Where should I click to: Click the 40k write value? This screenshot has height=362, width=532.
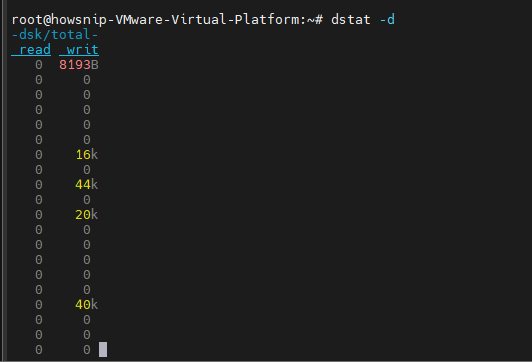tap(87, 305)
